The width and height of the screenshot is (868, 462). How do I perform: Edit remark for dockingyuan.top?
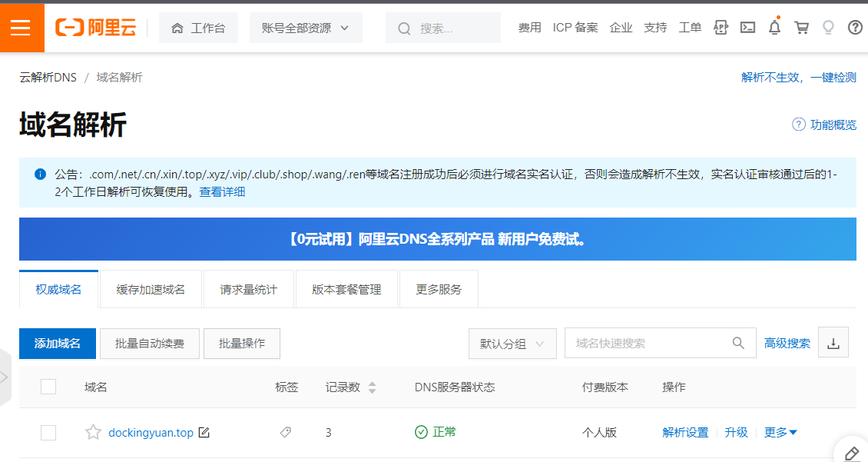click(x=204, y=432)
